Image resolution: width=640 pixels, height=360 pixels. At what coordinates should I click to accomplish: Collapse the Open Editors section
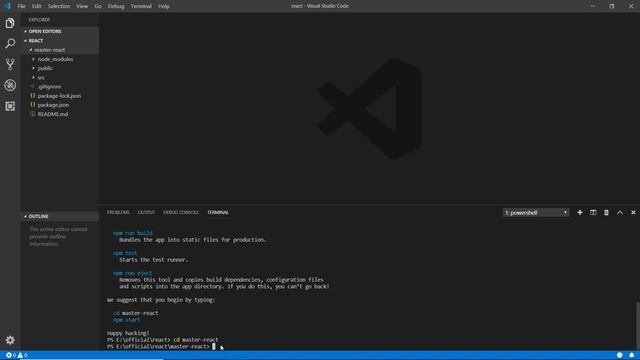tap(60, 31)
